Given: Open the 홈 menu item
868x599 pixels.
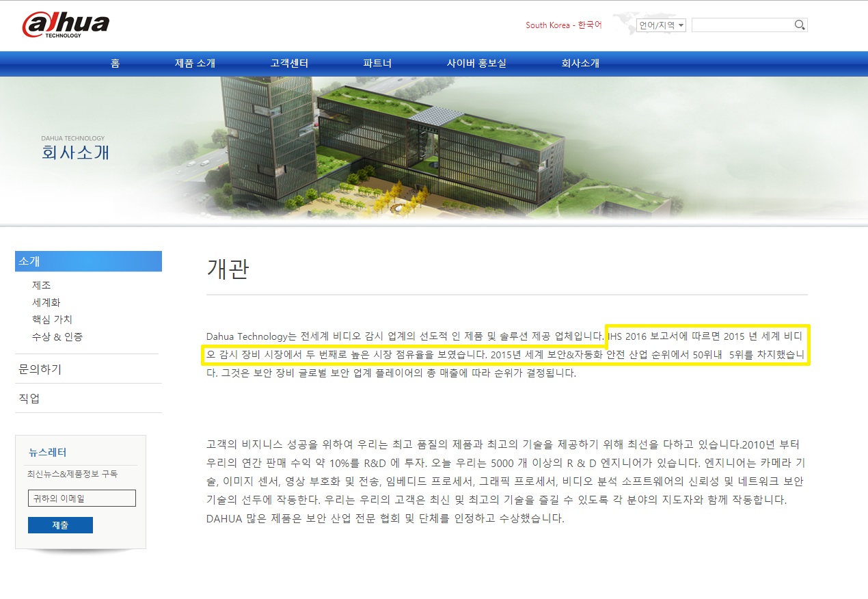Looking at the screenshot, I should tap(115, 64).
